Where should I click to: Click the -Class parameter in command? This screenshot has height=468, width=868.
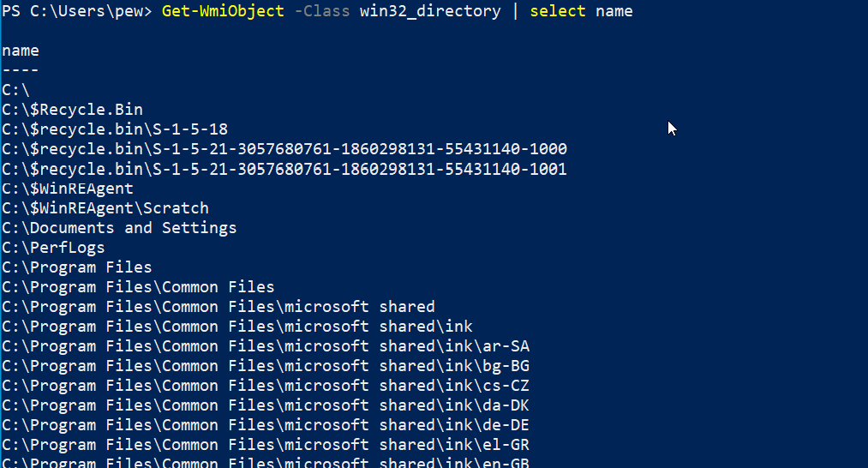pos(321,11)
